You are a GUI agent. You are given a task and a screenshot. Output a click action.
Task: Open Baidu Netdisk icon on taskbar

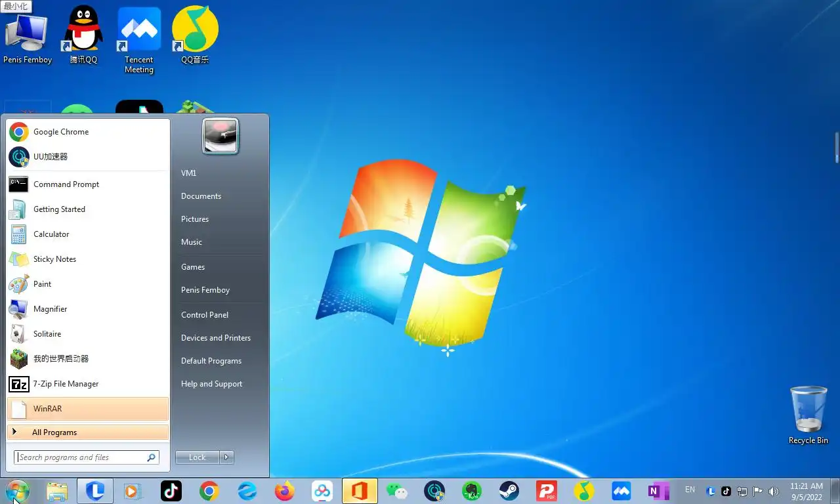coord(322,491)
